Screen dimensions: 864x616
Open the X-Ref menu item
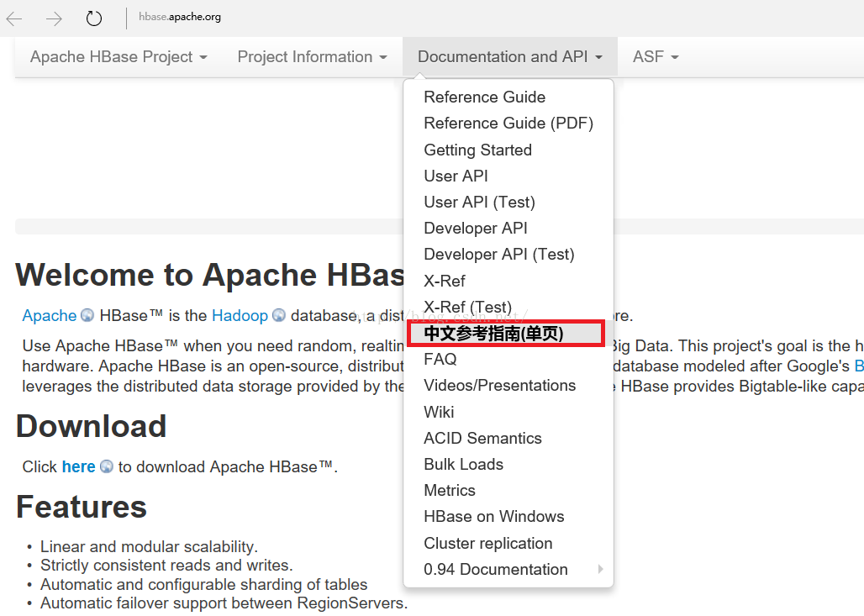(x=444, y=281)
